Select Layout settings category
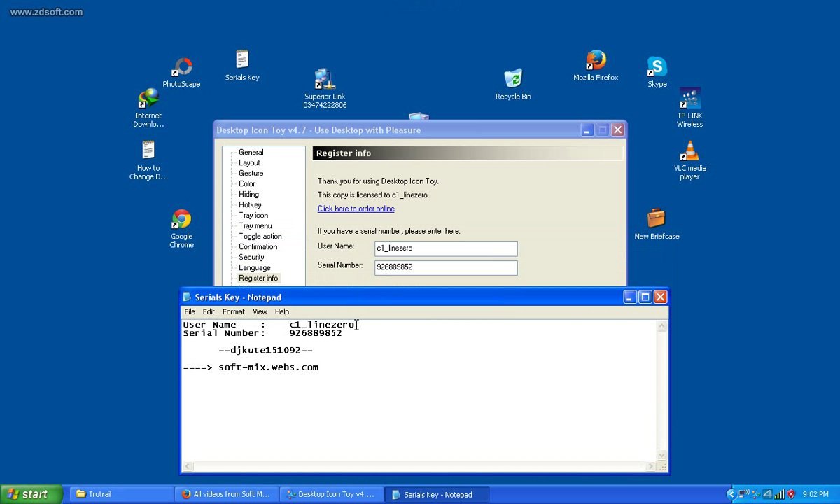This screenshot has height=504, width=840. point(249,162)
